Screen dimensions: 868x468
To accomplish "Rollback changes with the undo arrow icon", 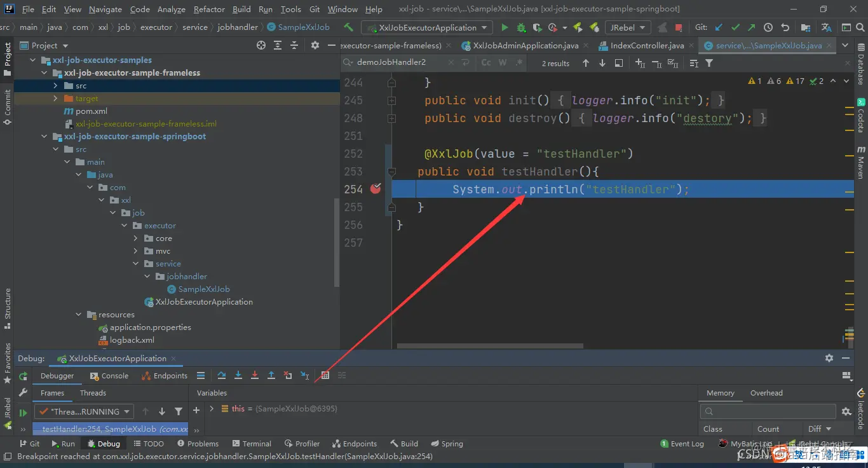I will [785, 27].
